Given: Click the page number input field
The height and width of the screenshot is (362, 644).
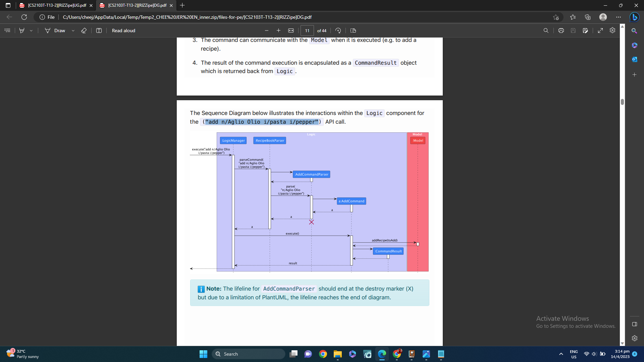Looking at the screenshot, I should (307, 31).
